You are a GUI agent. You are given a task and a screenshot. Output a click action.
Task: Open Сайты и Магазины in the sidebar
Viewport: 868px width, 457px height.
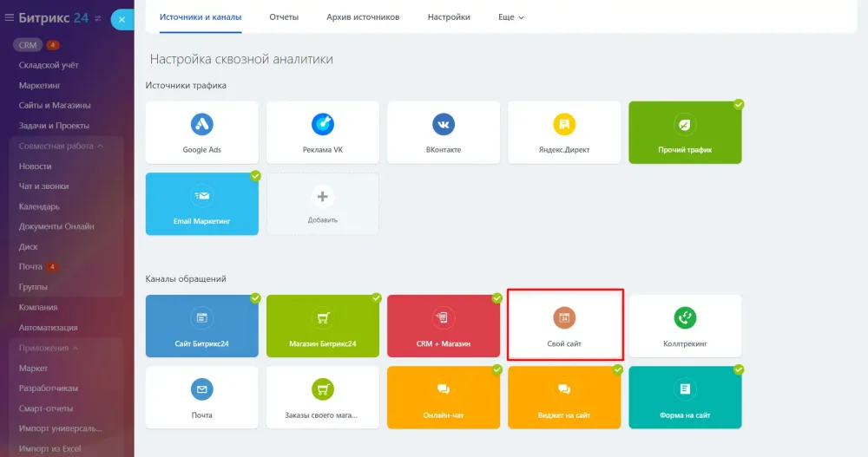click(55, 105)
